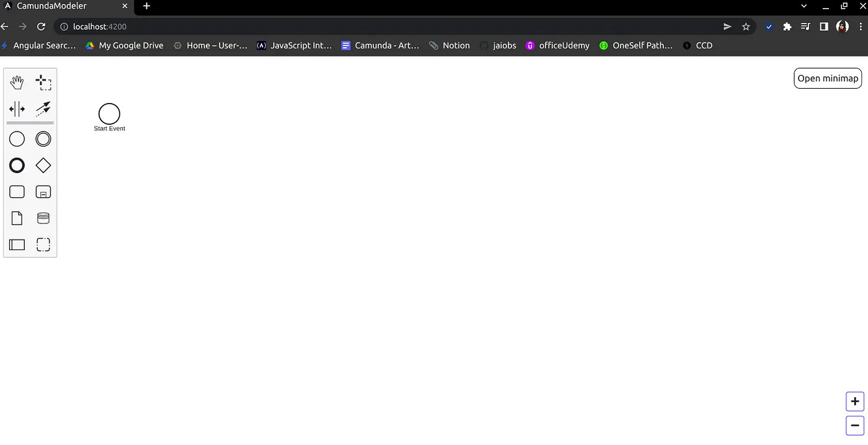868x445 pixels.
Task: Open the officeUdemy bookmark
Action: (x=557, y=45)
